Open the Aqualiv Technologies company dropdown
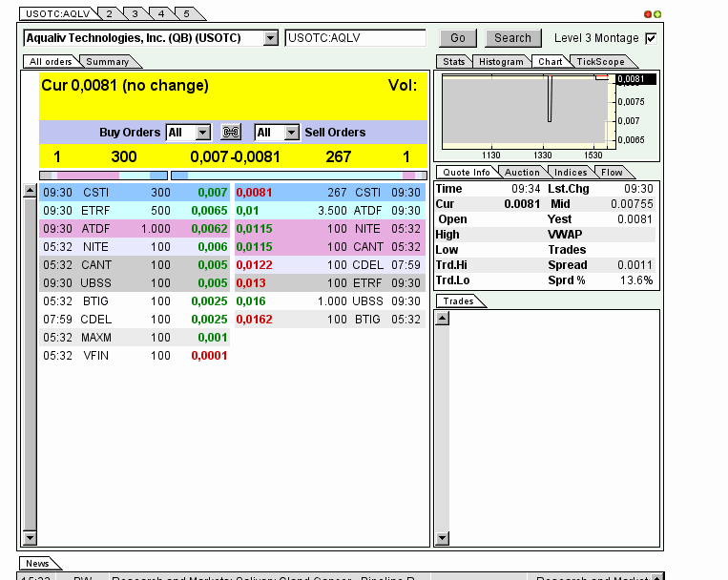728x580 pixels. pyautogui.click(x=270, y=38)
